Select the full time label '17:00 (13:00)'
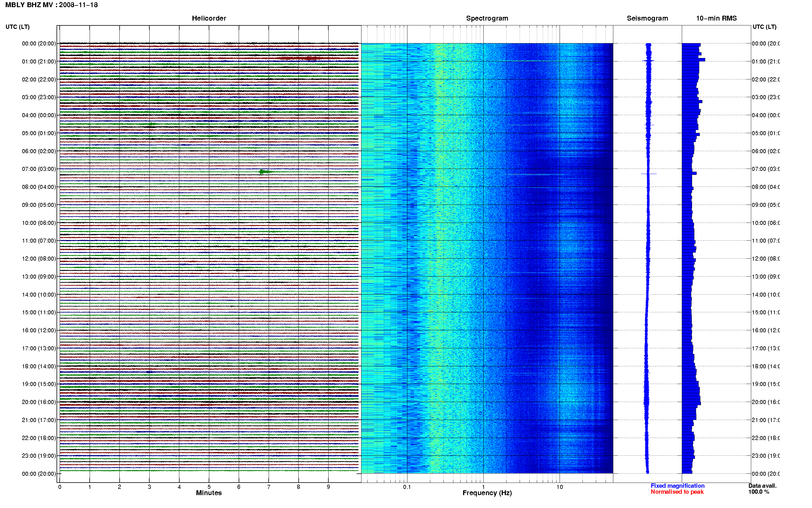812x508 pixels. (39, 348)
